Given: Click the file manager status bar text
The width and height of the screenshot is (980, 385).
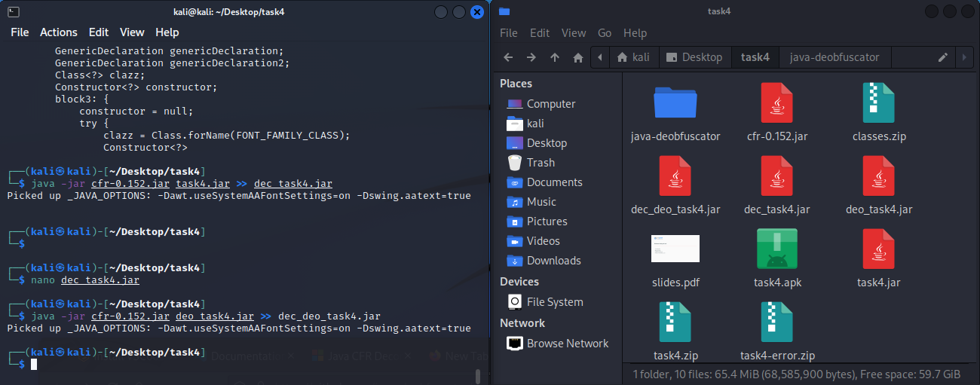Looking at the screenshot, I should pyautogui.click(x=797, y=374).
